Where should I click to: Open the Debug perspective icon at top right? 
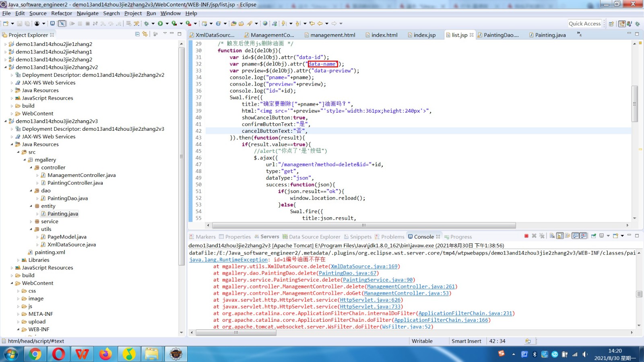click(637, 24)
